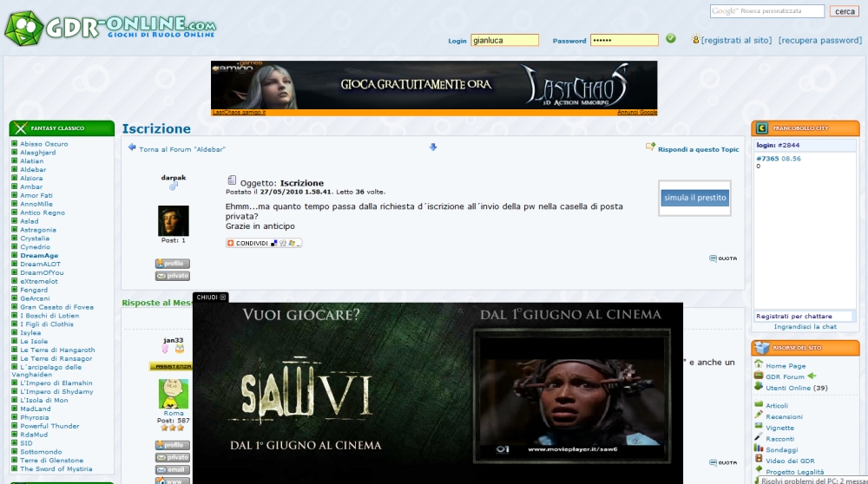Viewport: 868px width, 484px height.
Task: Click the registrati al sito person icon
Action: [696, 39]
